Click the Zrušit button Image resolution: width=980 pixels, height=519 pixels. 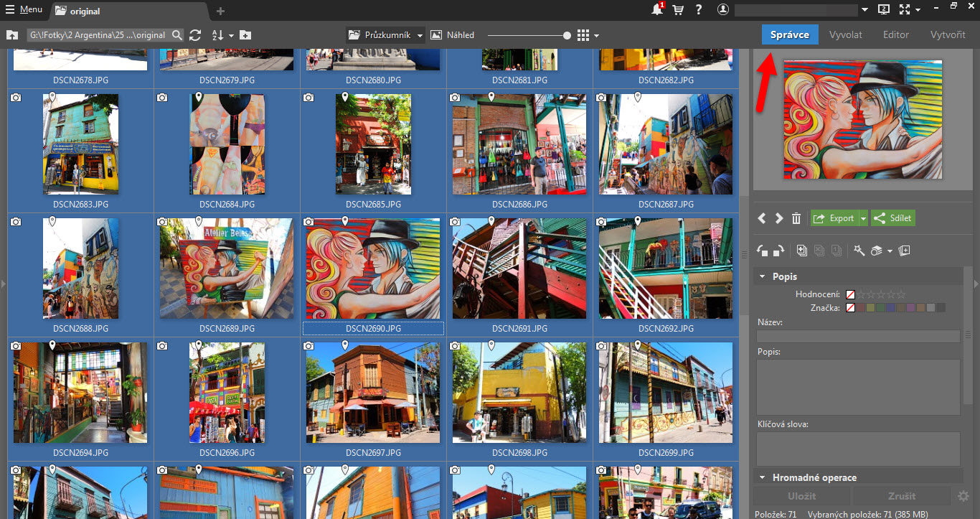tap(901, 495)
